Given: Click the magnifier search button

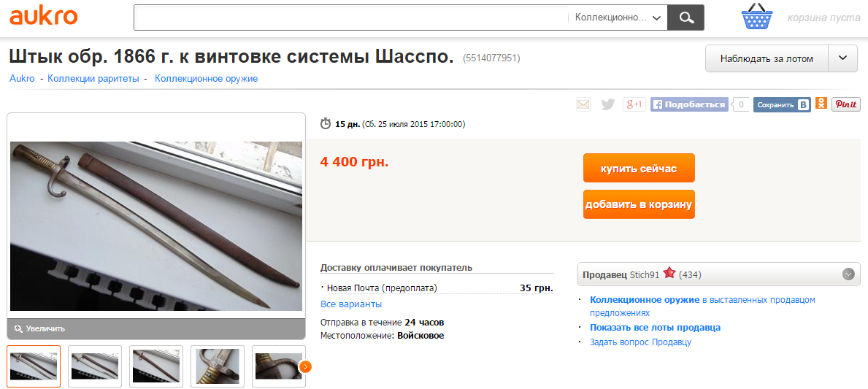Looking at the screenshot, I should coord(686,18).
